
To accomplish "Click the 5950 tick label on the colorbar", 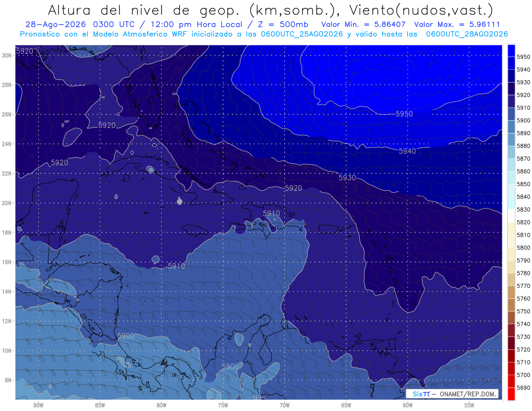I will point(524,57).
